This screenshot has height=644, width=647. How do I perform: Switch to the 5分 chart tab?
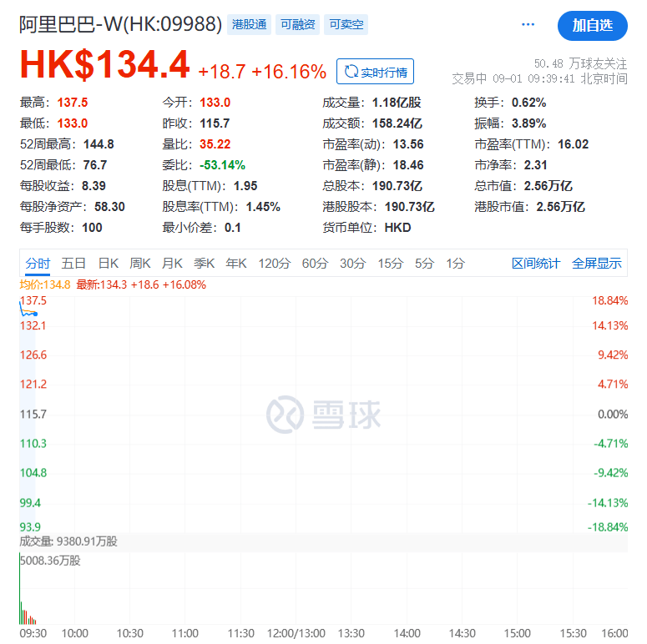click(424, 263)
